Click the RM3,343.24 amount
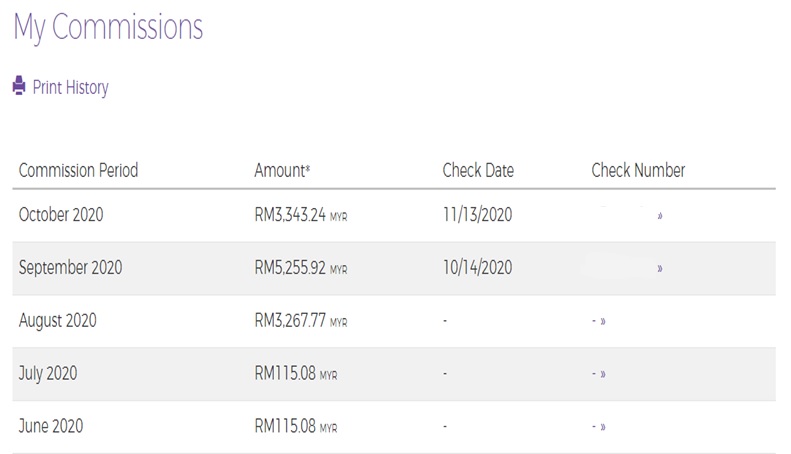This screenshot has width=791, height=454. pos(290,215)
